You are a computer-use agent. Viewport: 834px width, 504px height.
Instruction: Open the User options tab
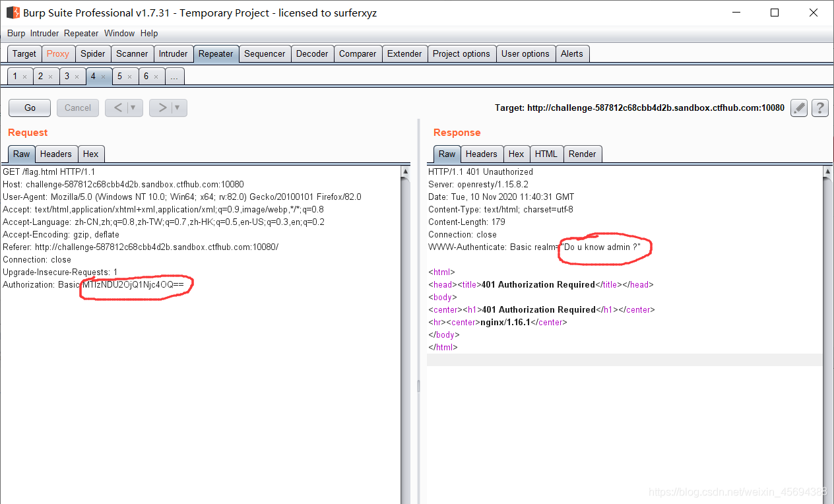525,54
